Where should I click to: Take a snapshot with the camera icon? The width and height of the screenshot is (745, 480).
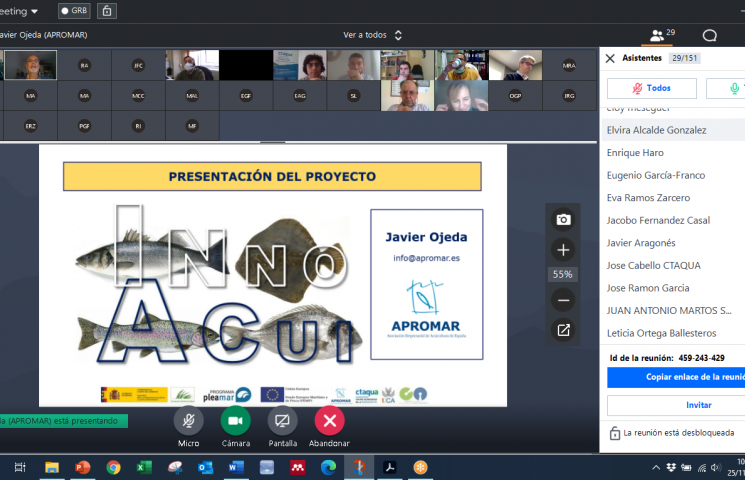pyautogui.click(x=564, y=220)
